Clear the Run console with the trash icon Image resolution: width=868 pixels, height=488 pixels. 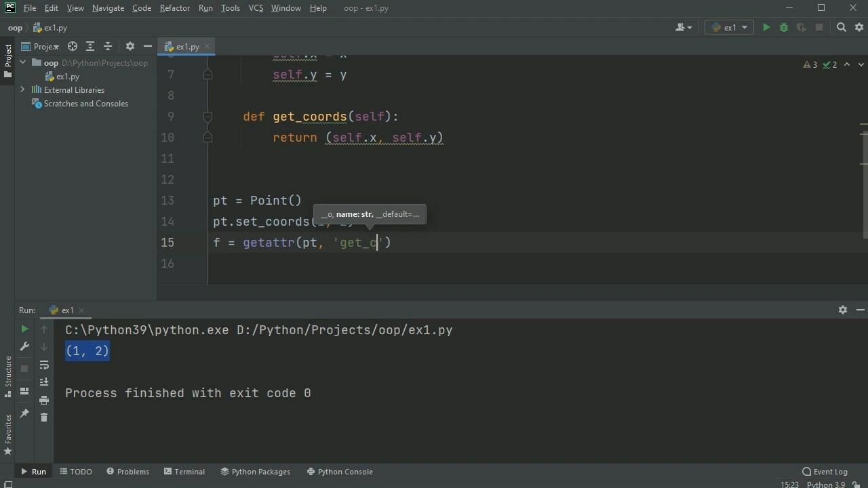(x=44, y=418)
